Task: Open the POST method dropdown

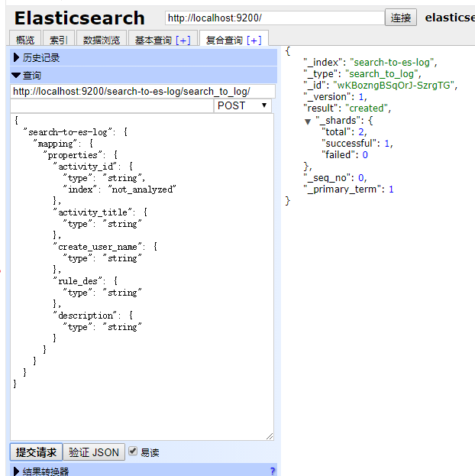Action: (x=243, y=105)
